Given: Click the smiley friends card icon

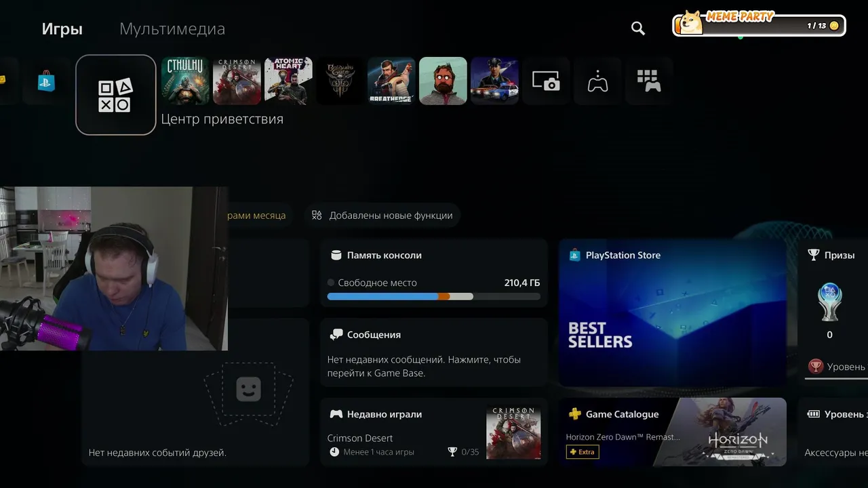Looking at the screenshot, I should point(248,389).
